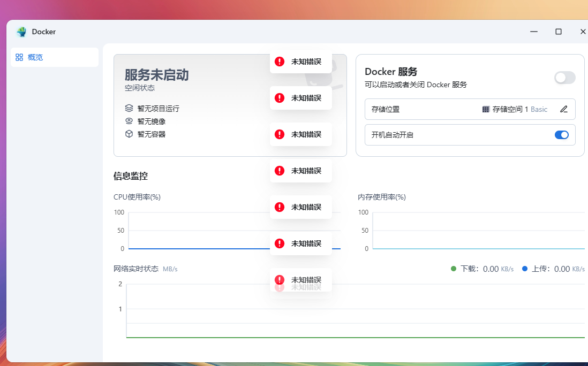This screenshot has width=588, height=366.
Task: Disable the 开机自动开启 toggle
Action: click(561, 135)
